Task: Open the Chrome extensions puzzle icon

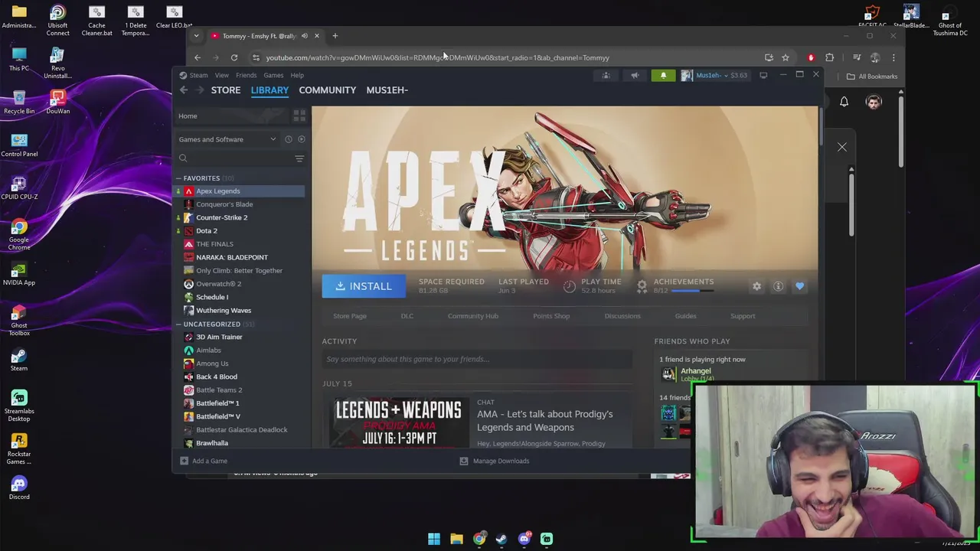Action: [x=829, y=57]
